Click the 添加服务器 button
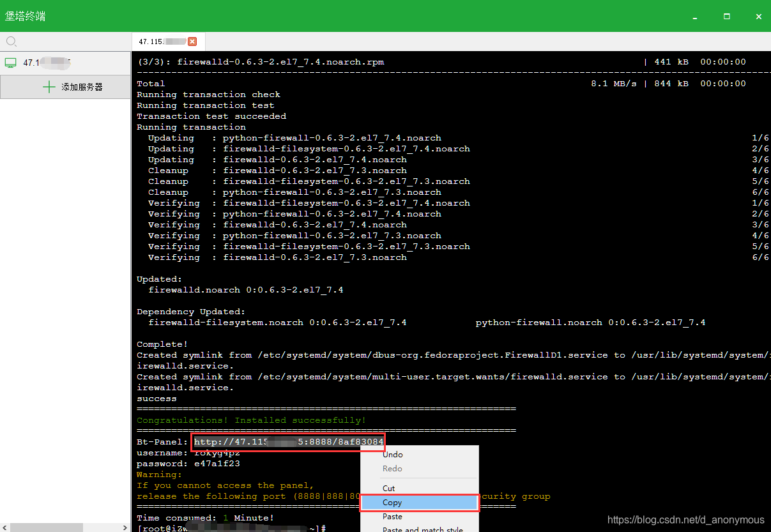 pos(65,87)
